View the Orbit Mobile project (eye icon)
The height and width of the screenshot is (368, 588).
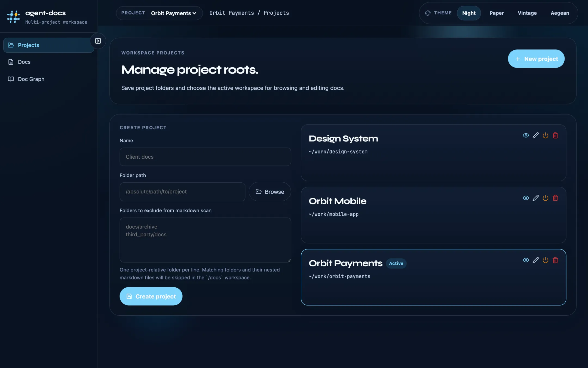(526, 198)
